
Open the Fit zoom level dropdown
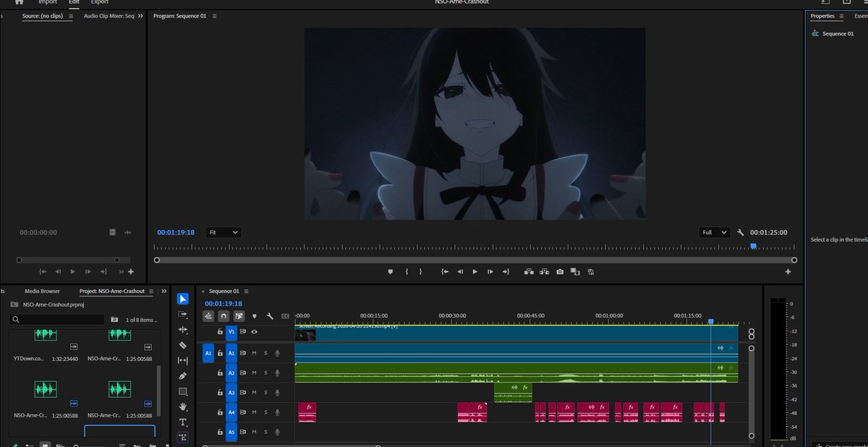click(x=224, y=232)
